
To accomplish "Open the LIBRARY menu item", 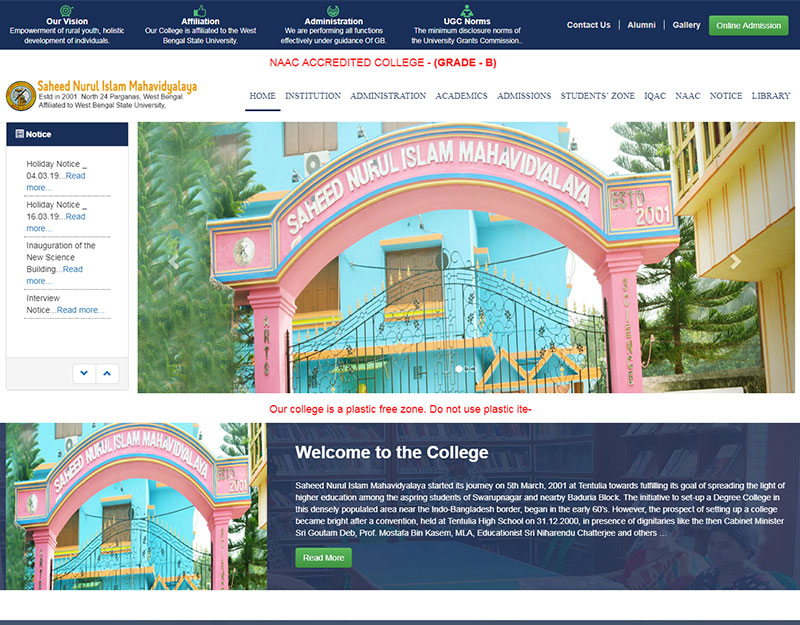I will pyautogui.click(x=770, y=95).
